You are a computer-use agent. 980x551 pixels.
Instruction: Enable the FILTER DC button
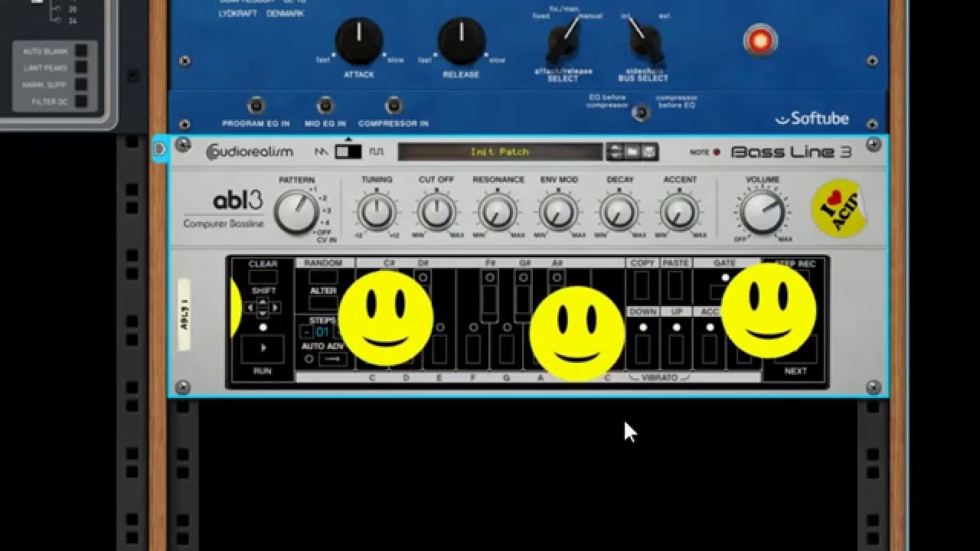pos(81,102)
